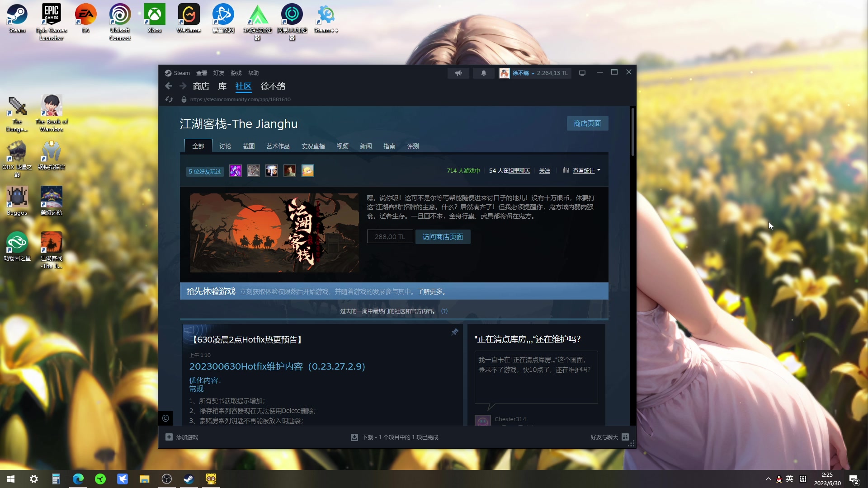Open The Book of Warriors desktop icon
Screen dimensions: 868x488
pos(52,113)
